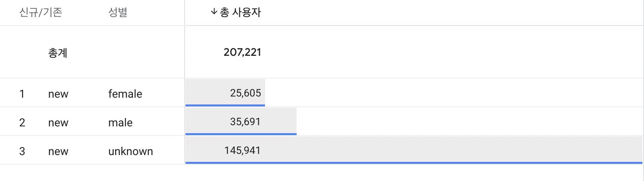
Task: Click the blue bar beneath 35,691
Action: 241,134
